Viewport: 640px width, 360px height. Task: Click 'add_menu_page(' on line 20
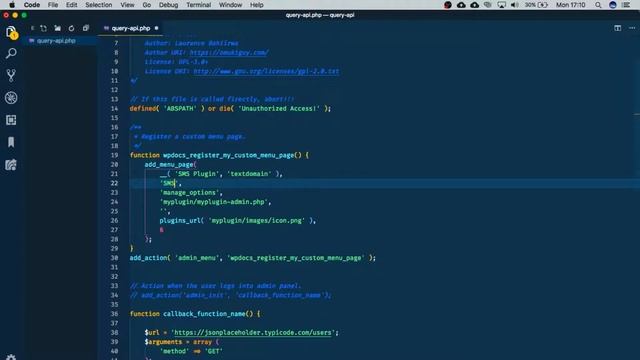[171, 164]
